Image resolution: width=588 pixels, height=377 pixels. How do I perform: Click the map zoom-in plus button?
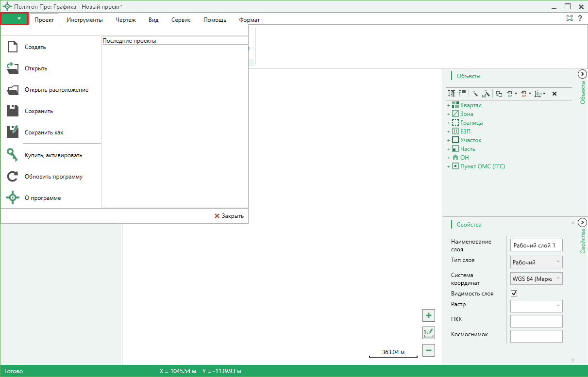pos(429,316)
